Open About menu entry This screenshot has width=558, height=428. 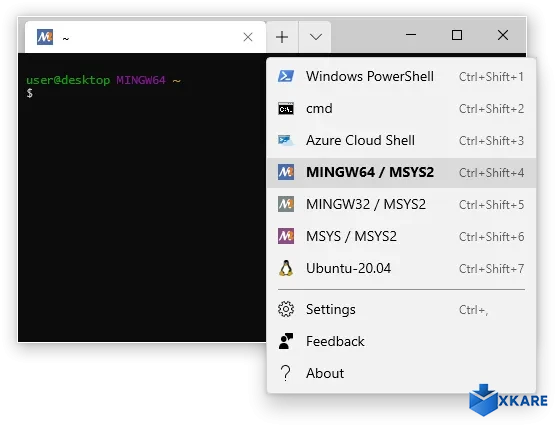tap(401, 374)
